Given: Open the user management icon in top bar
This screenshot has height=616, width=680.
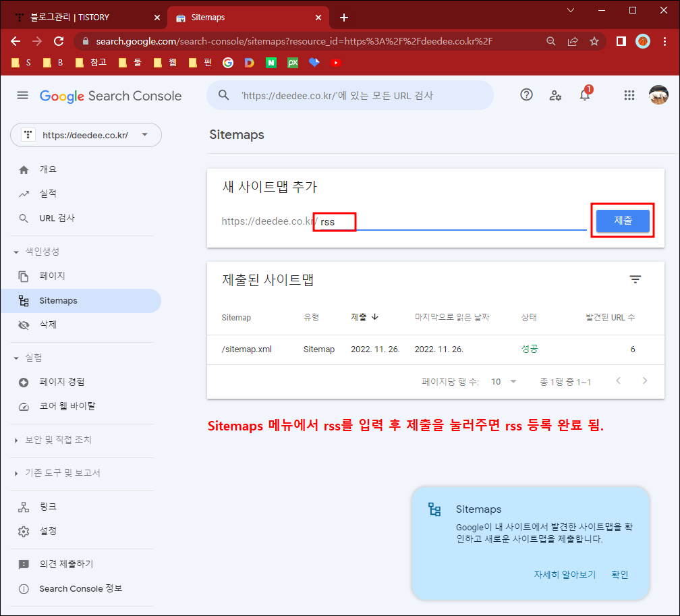Looking at the screenshot, I should (555, 95).
